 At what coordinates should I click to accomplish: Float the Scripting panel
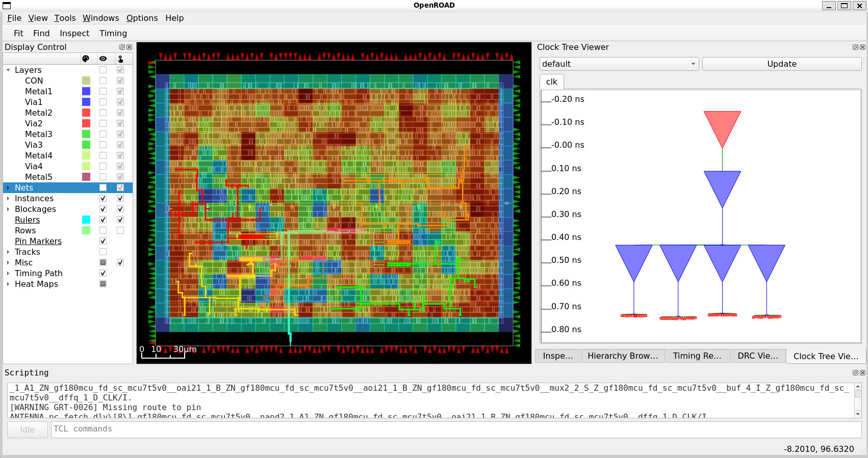855,372
